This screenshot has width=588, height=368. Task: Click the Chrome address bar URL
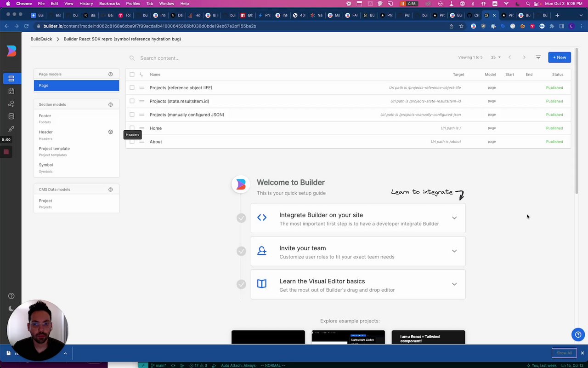coord(150,26)
